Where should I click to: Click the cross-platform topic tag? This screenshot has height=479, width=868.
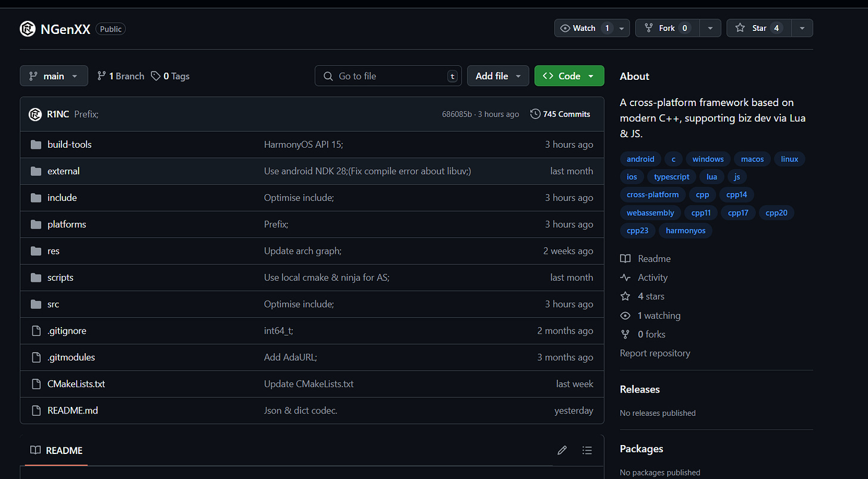pos(653,195)
